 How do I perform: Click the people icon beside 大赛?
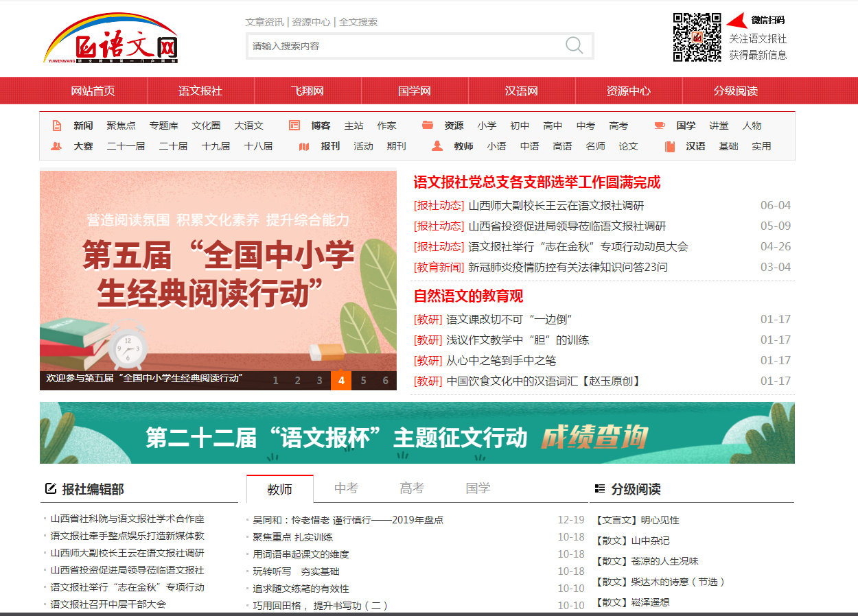pyautogui.click(x=56, y=146)
